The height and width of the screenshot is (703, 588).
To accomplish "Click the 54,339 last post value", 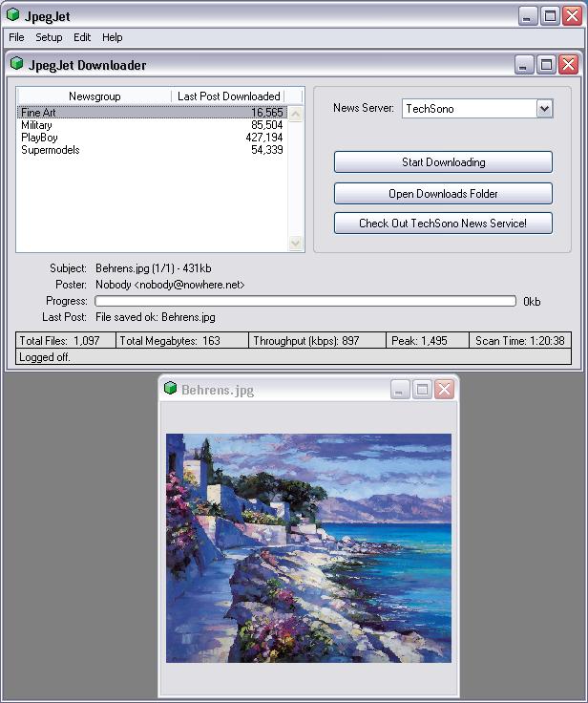I will coord(267,150).
